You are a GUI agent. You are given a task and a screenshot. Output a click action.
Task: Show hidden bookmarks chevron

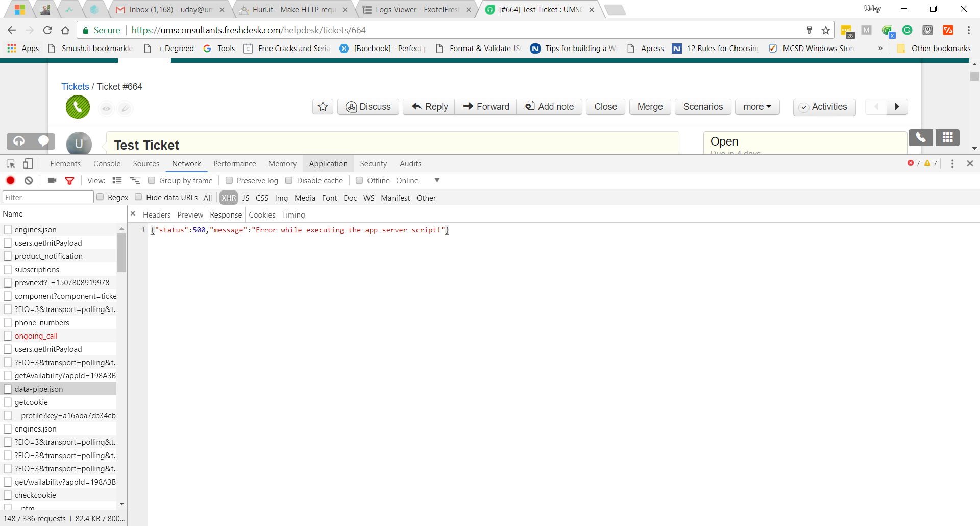[x=880, y=48]
